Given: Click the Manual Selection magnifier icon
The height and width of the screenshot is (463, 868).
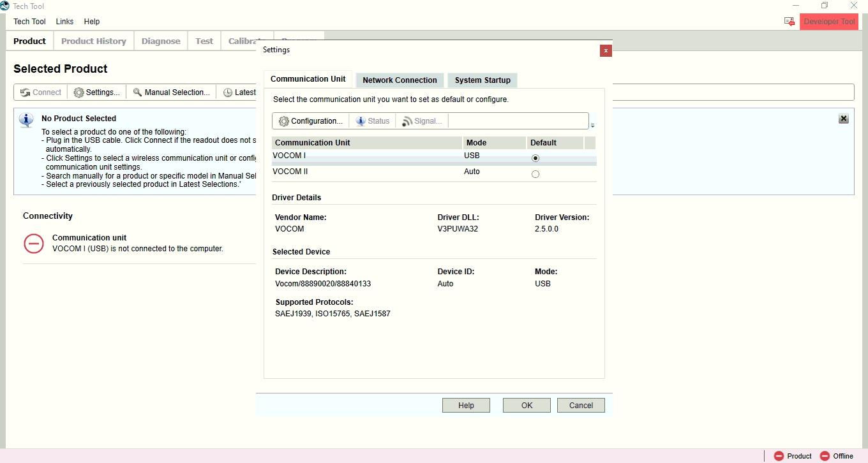Looking at the screenshot, I should [136, 92].
